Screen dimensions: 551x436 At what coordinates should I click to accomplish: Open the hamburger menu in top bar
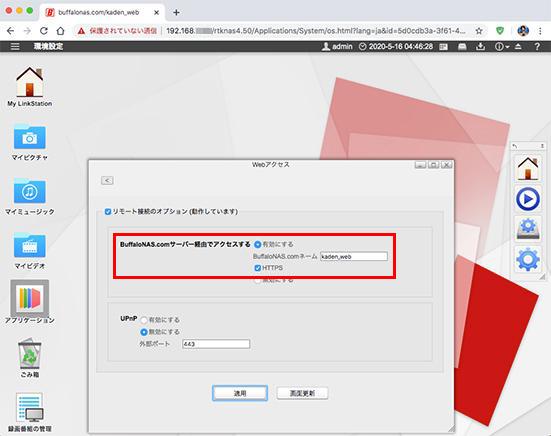coord(15,46)
